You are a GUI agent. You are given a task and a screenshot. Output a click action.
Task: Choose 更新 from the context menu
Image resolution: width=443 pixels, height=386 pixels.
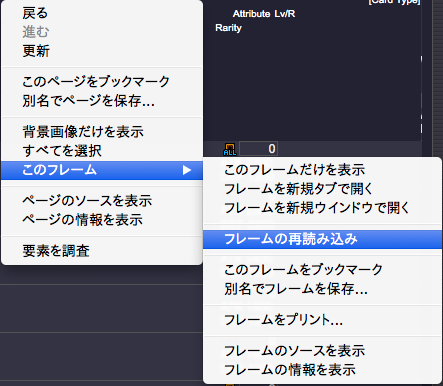point(102,51)
